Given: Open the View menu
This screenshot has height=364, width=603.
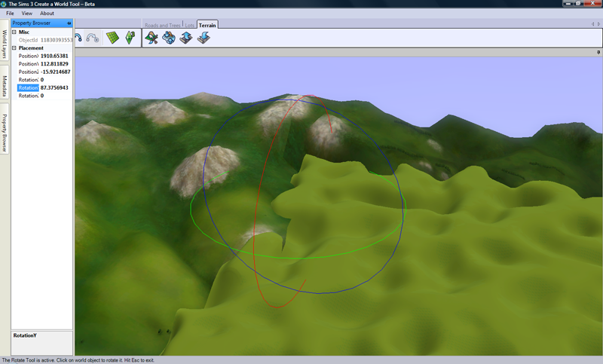Looking at the screenshot, I should click(27, 13).
